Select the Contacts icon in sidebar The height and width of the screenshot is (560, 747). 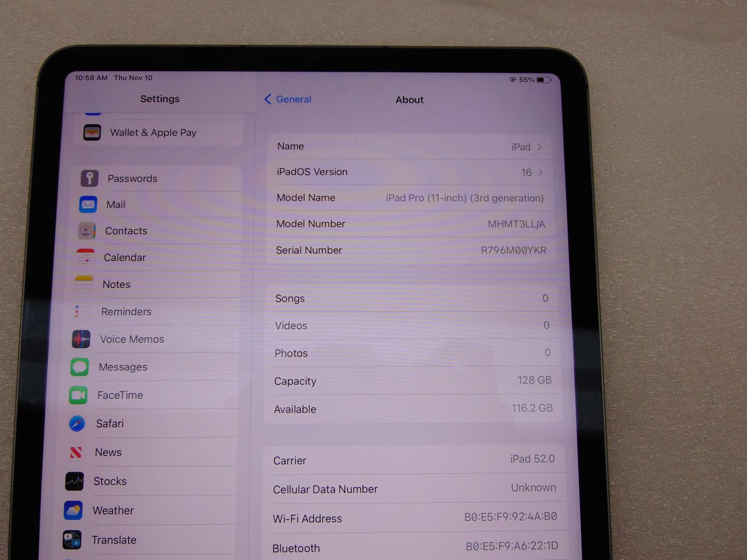[x=87, y=231]
